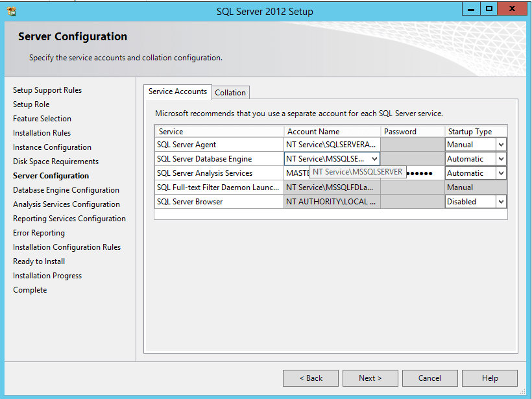Image resolution: width=532 pixels, height=399 pixels.
Task: Open the SQL Server Database Engine startup type dropdown
Action: click(502, 158)
